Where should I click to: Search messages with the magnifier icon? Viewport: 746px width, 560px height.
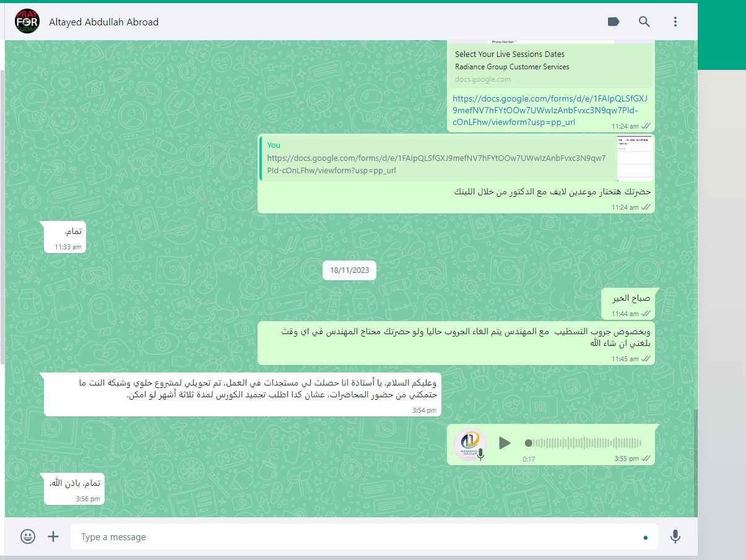click(644, 22)
